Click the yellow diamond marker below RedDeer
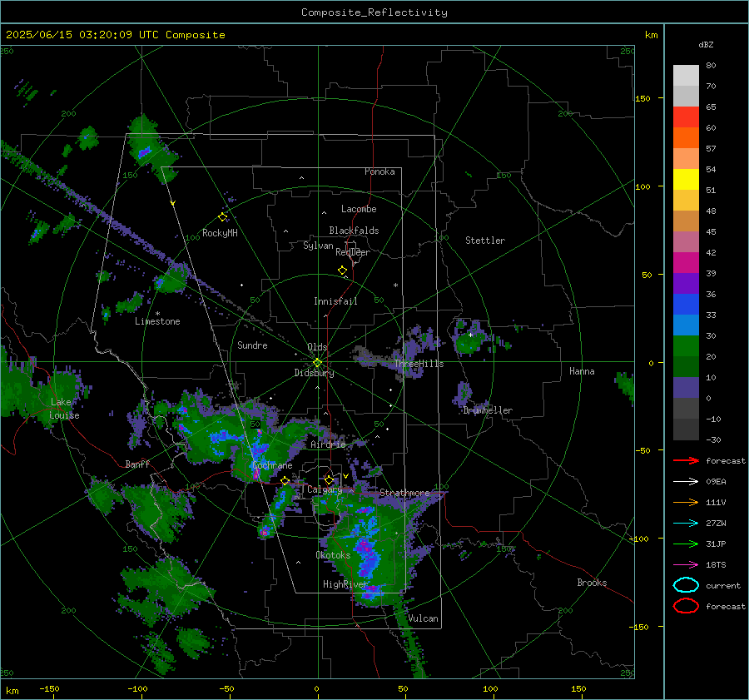The image size is (749, 700). (343, 271)
